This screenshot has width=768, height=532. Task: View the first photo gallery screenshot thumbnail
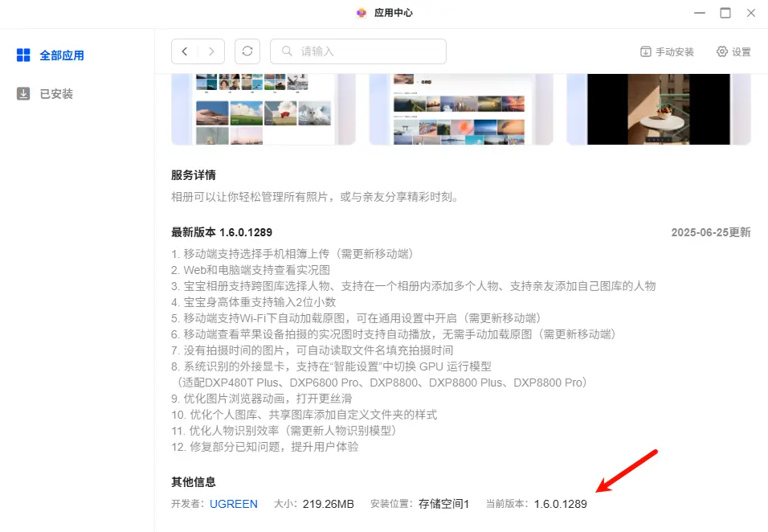click(263, 109)
